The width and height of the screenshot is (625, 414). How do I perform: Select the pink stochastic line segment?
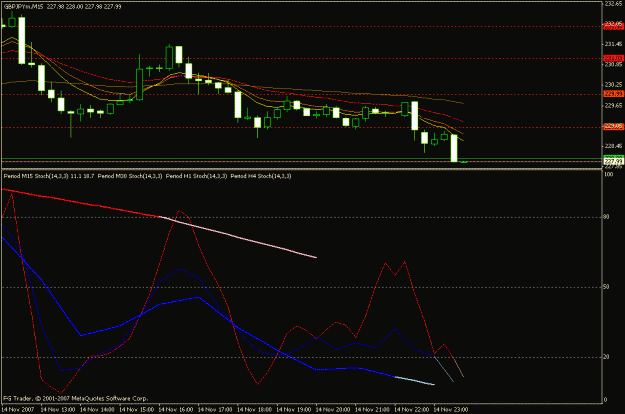point(238,237)
